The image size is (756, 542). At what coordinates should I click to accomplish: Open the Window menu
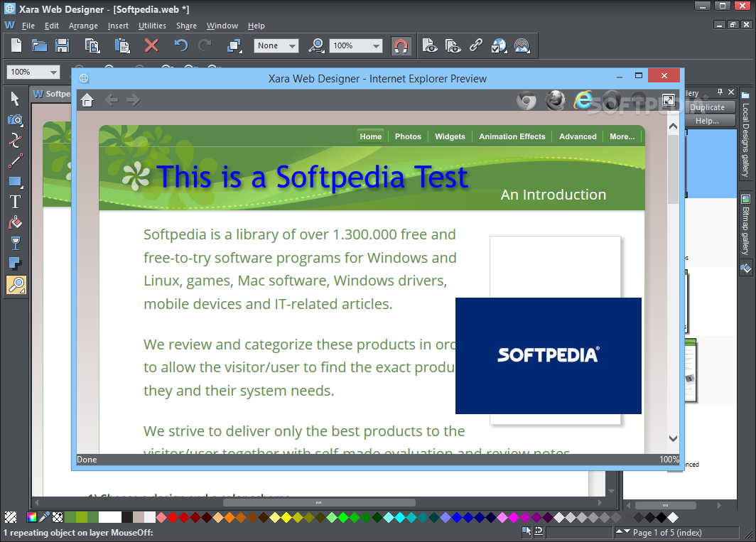222,26
